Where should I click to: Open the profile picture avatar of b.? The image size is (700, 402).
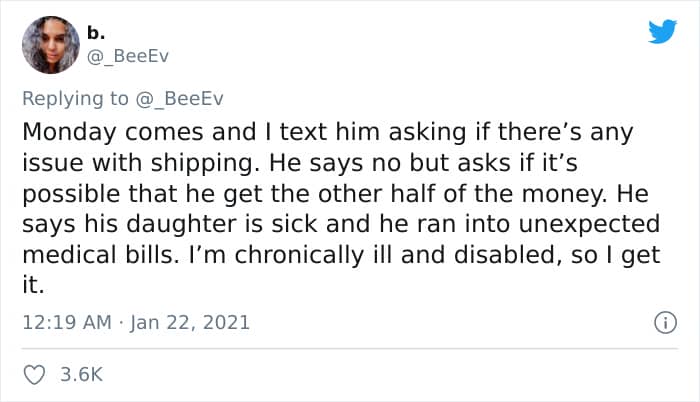coord(49,45)
